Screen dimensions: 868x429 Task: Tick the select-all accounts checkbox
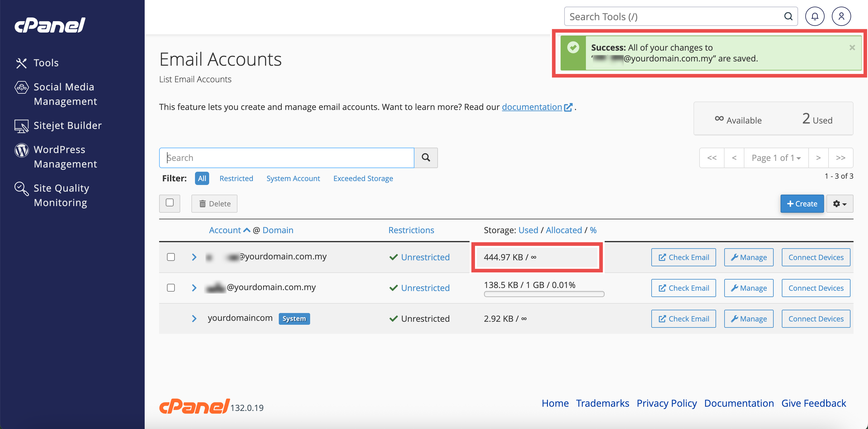click(169, 203)
